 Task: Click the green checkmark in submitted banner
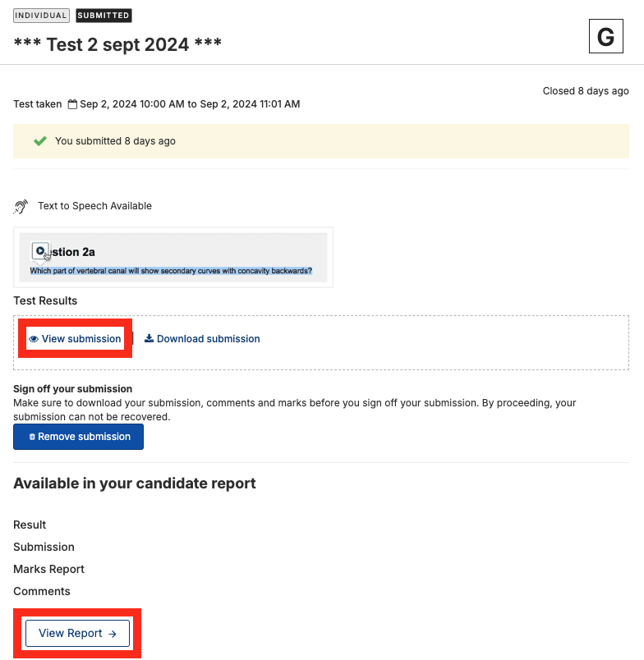(x=40, y=141)
